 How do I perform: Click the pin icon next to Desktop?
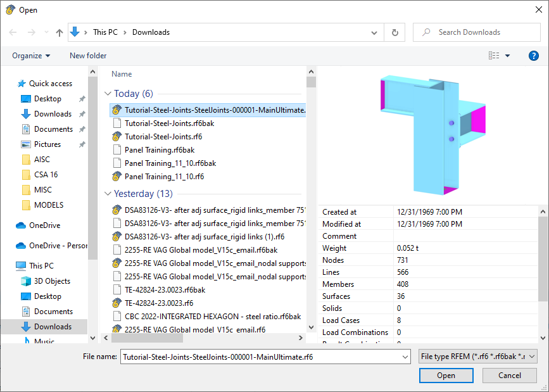(x=82, y=99)
